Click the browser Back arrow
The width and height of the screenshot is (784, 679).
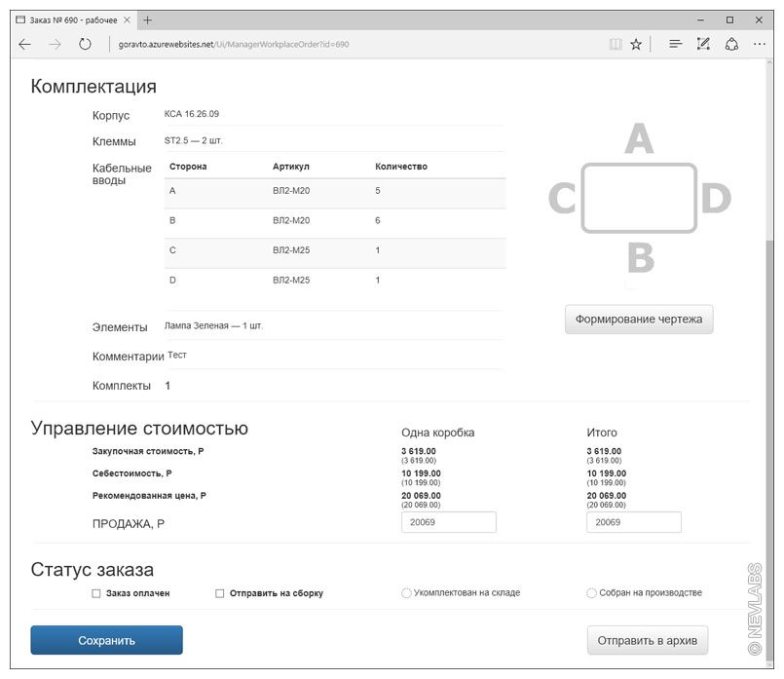pos(24,44)
